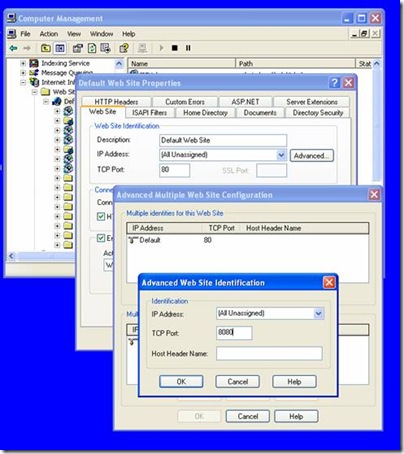This screenshot has height=454, width=404.
Task: Open the File menu
Action: (x=25, y=34)
